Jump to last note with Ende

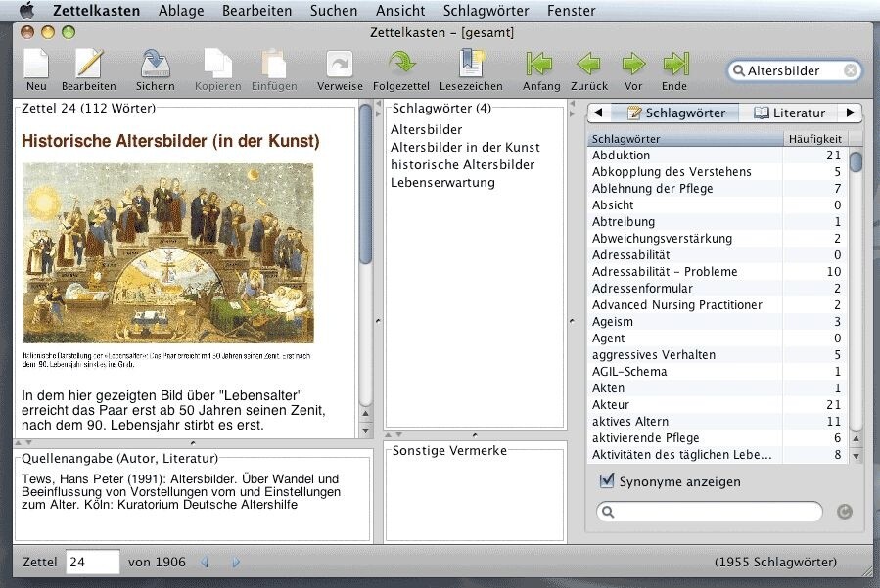674,69
